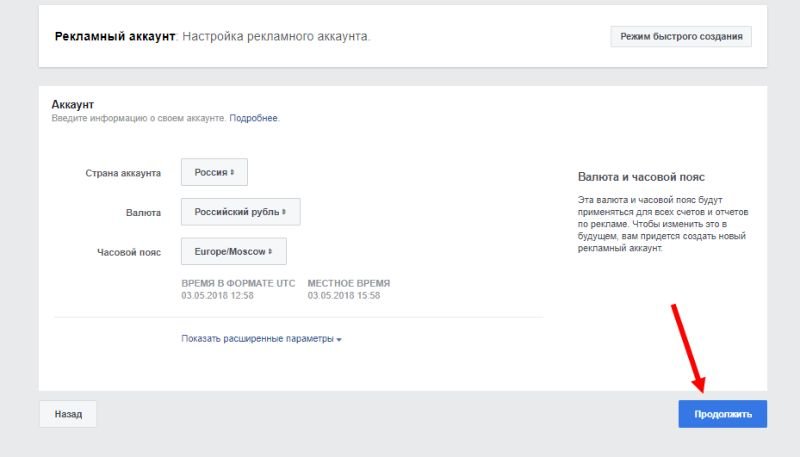Open the Россия country dropdown

point(214,172)
